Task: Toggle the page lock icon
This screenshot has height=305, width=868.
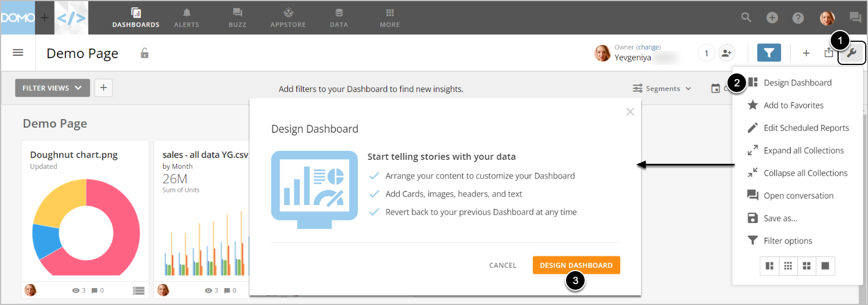Action: pyautogui.click(x=144, y=54)
